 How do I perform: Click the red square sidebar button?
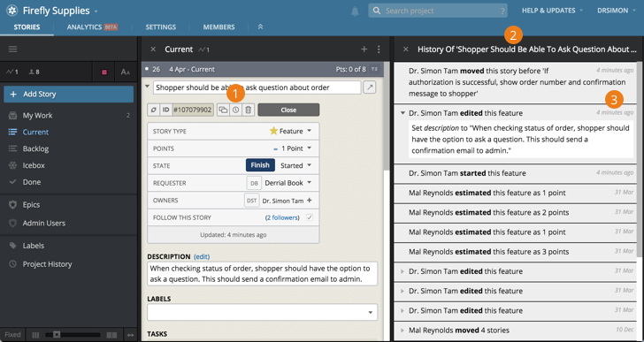104,72
